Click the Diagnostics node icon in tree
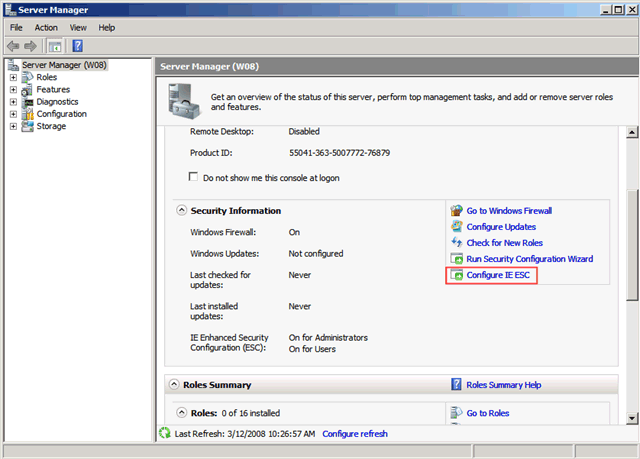The width and height of the screenshot is (640, 459). pos(28,102)
